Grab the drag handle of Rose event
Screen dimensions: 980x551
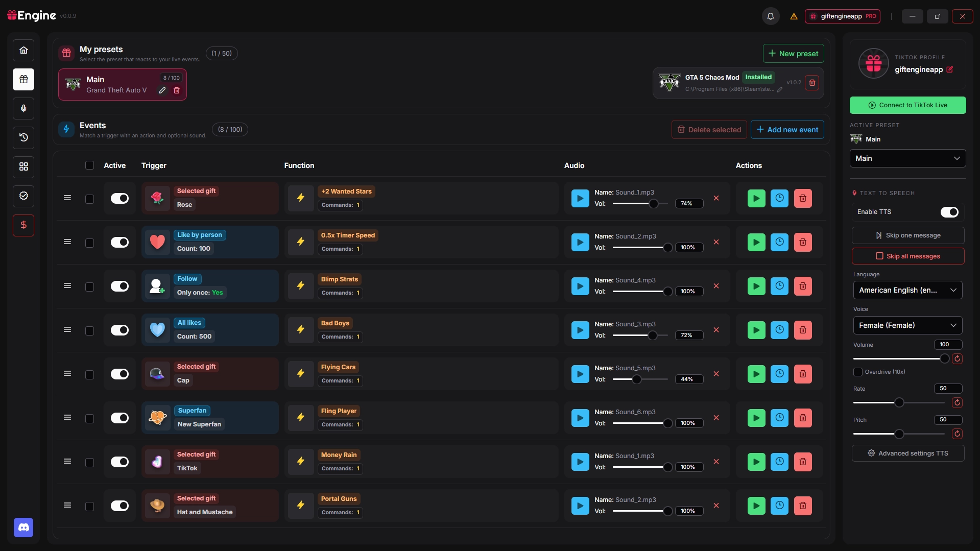67,198
